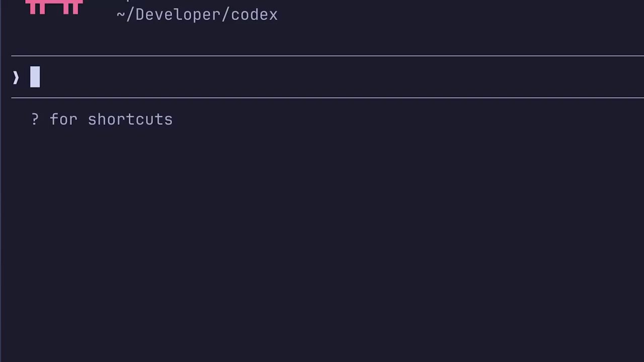Image resolution: width=644 pixels, height=362 pixels.
Task: Click the word "shortcuts" in the hint
Action: [130, 120]
